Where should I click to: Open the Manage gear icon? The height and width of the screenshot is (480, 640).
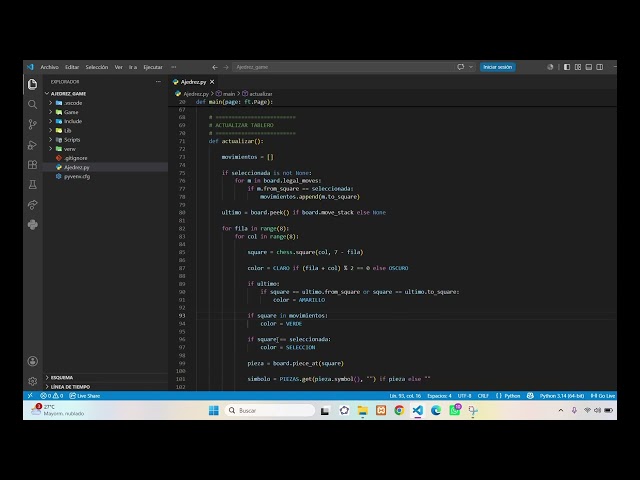click(33, 381)
